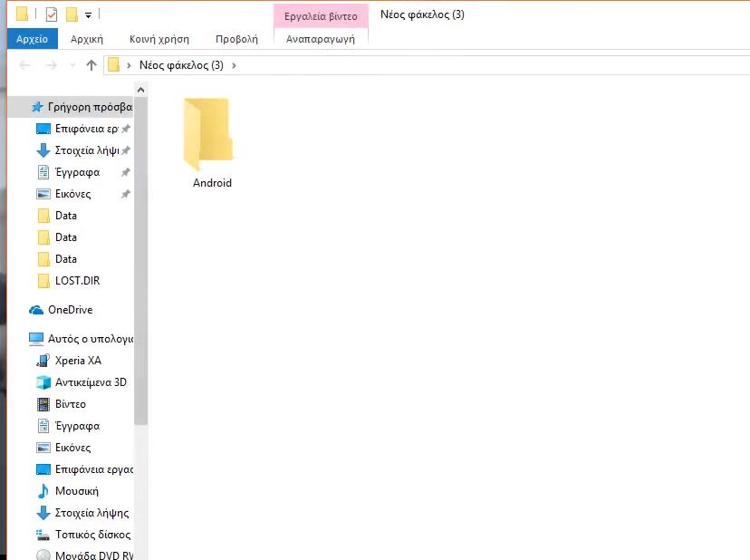Viewport: 750px width, 560px height.
Task: Open the Βίντεο library
Action: [x=71, y=404]
